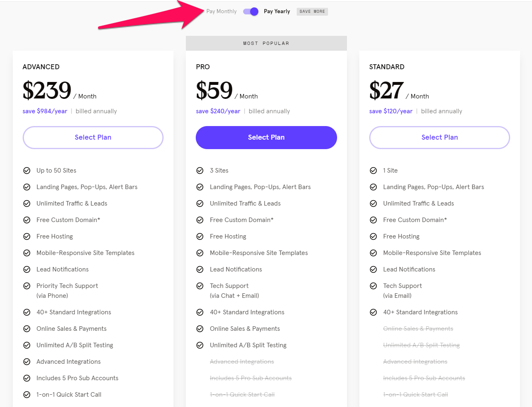Click checkmark beside 1-on-1 Quick Start Call

[27, 395]
